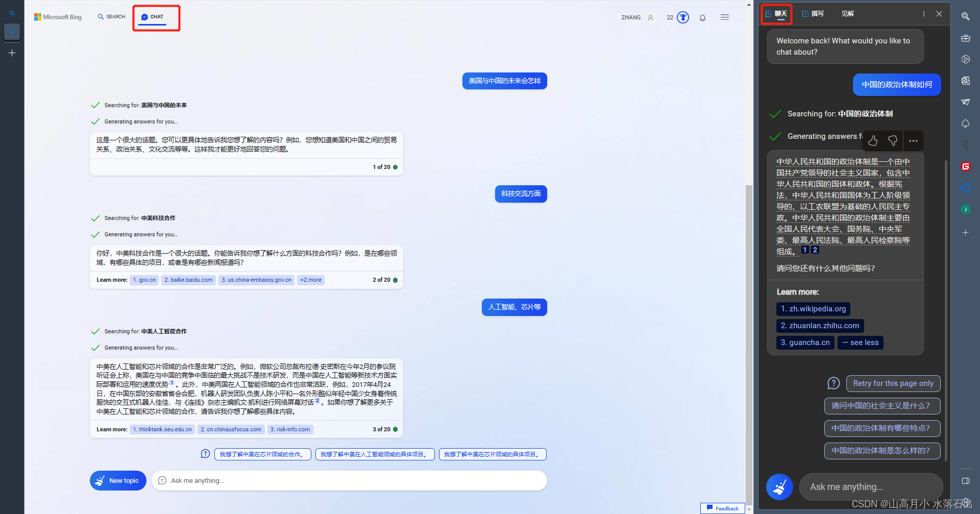Like the response with thumbs up

873,140
